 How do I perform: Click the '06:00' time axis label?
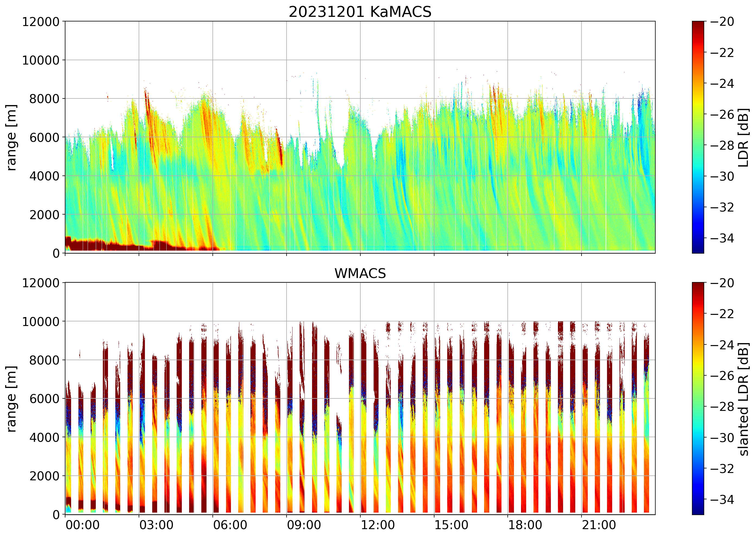point(230,525)
